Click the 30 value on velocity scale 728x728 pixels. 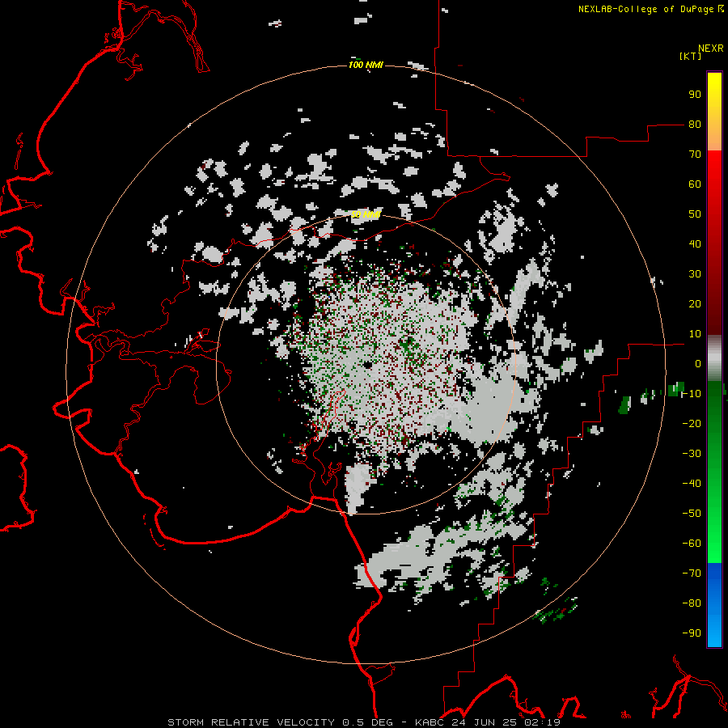tap(695, 274)
